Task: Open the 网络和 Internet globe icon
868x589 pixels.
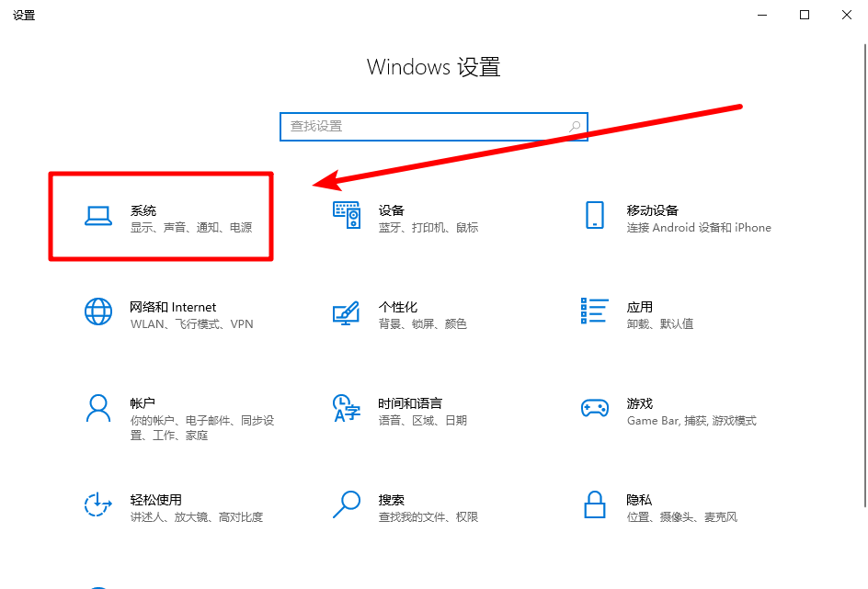Action: 98,311
